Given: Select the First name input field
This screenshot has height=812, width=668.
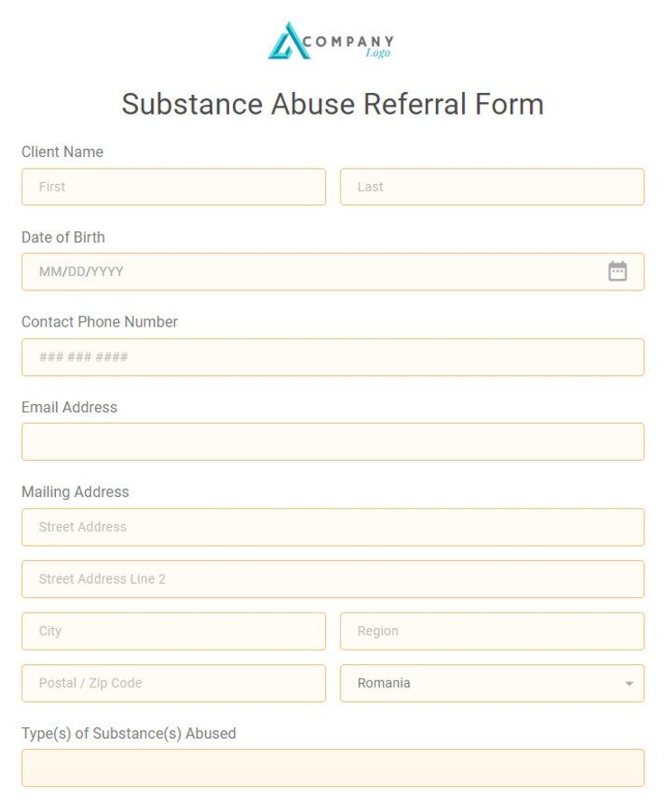Looking at the screenshot, I should pyautogui.click(x=173, y=187).
